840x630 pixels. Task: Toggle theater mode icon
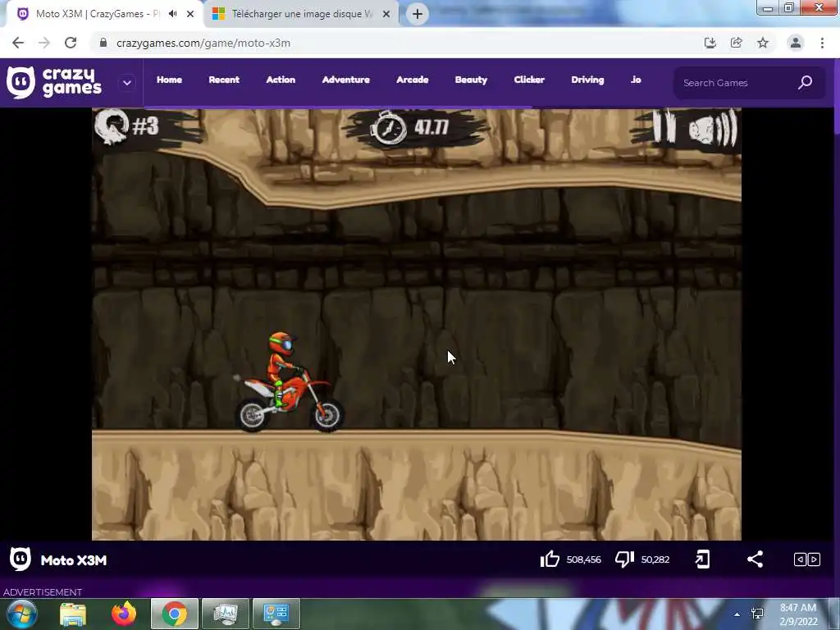click(x=807, y=559)
